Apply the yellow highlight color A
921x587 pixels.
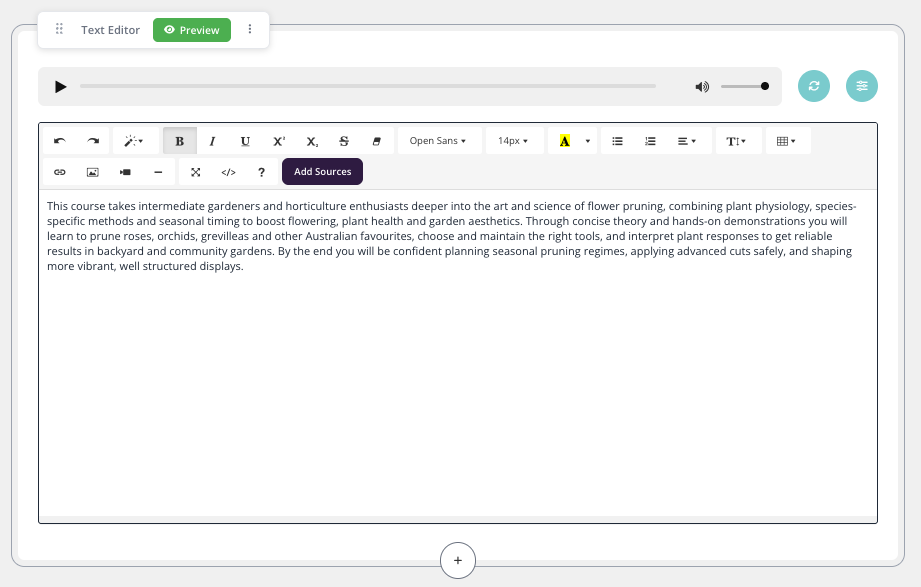[x=564, y=141]
